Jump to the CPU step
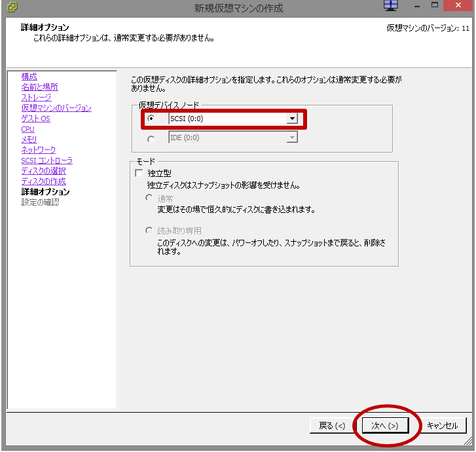Viewport: 476px width, 452px height. tap(27, 129)
